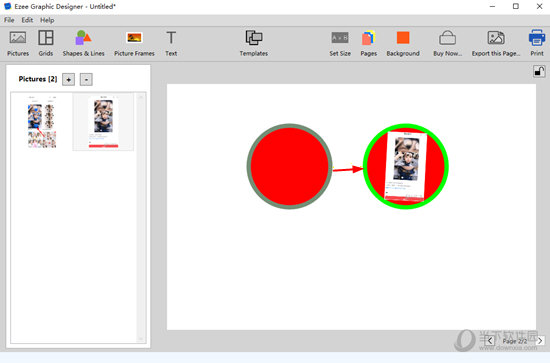The image size is (550, 363).
Task: Open the Help menu
Action: tap(47, 20)
